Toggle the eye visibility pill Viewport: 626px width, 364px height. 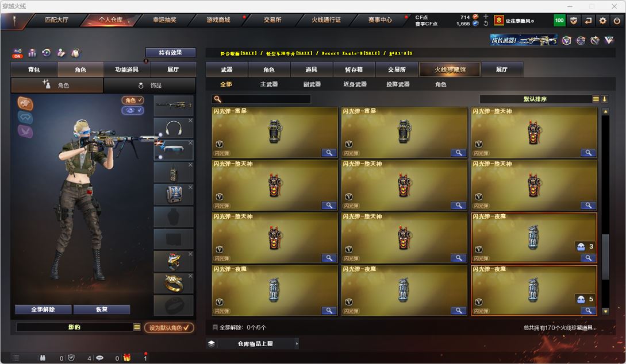coord(133,110)
